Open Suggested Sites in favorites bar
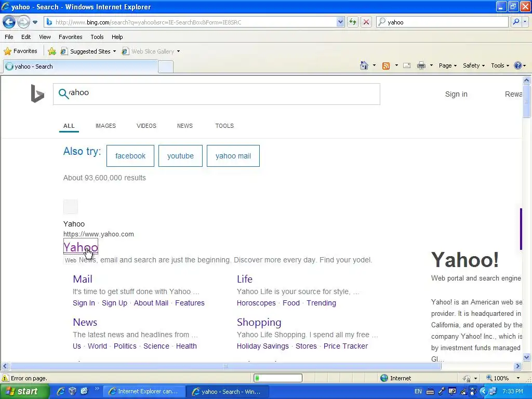The width and height of the screenshot is (532, 399). (88, 51)
